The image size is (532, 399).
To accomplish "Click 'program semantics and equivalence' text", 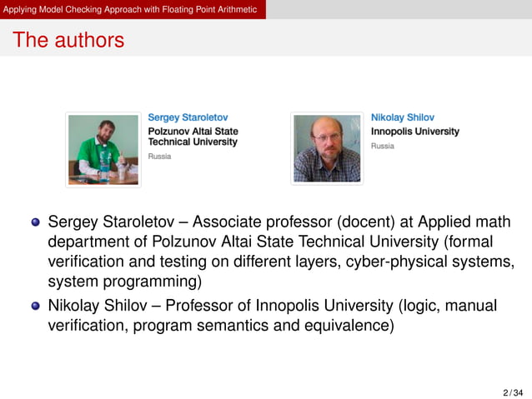I will [x=263, y=326].
